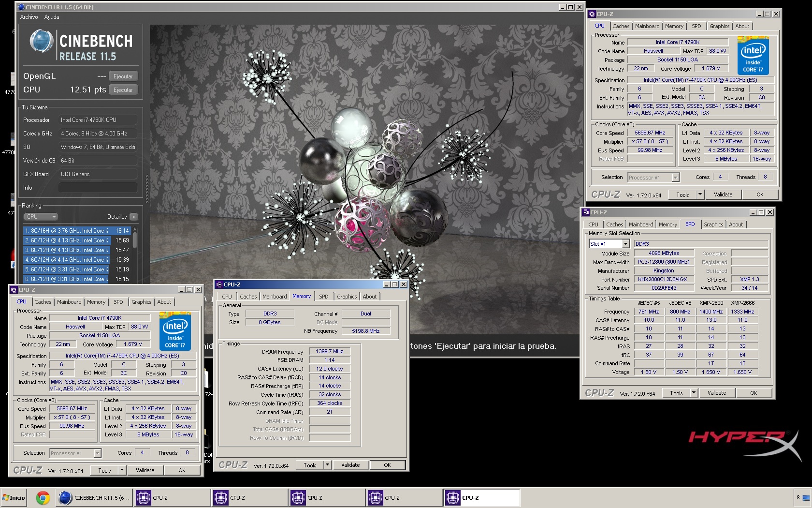The width and height of the screenshot is (812, 508).
Task: Click title icon of CPU-Z window above SPD window
Action: click(x=592, y=14)
